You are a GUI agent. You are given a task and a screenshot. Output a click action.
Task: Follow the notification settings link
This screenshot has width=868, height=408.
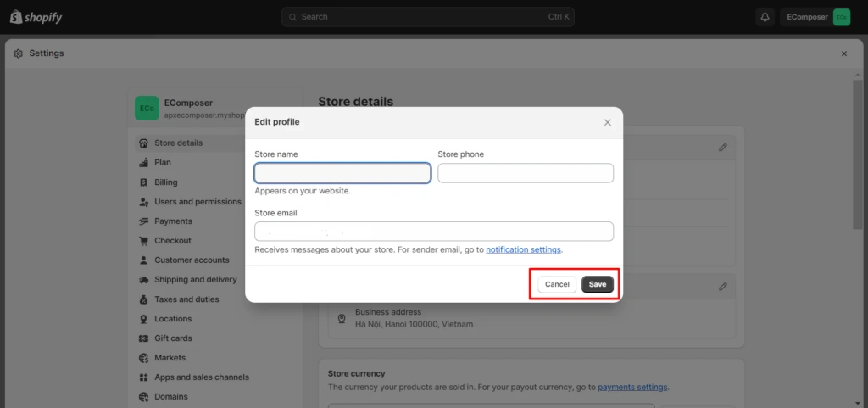click(523, 250)
